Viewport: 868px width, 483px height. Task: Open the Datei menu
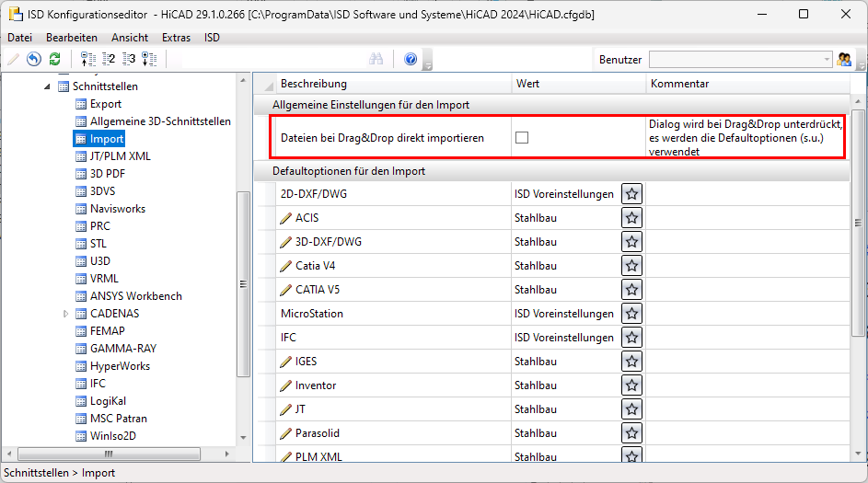coord(20,38)
